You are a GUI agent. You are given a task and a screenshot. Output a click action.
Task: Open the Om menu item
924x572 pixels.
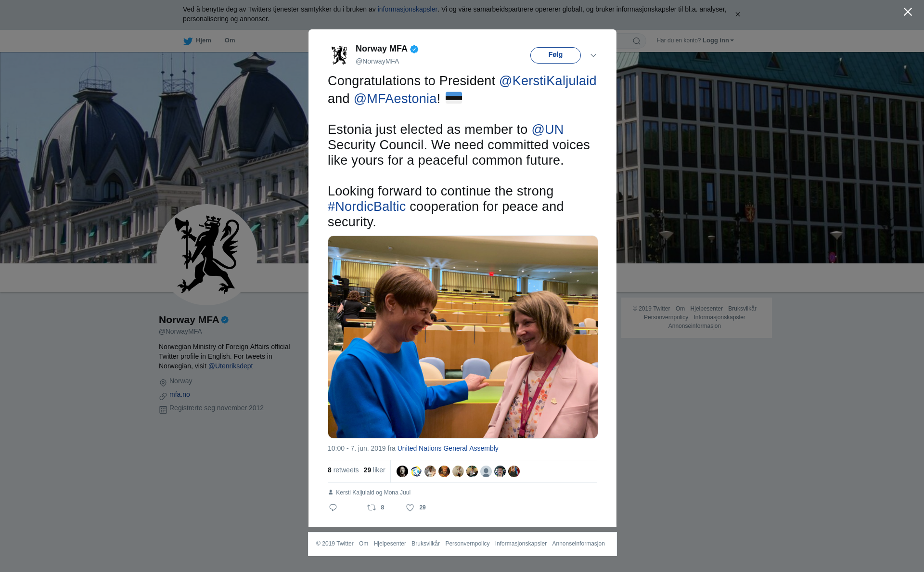(230, 40)
